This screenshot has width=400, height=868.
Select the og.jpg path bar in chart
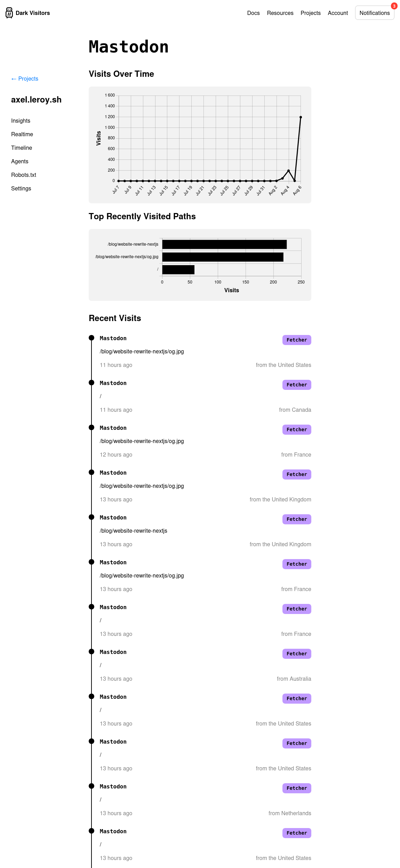223,257
